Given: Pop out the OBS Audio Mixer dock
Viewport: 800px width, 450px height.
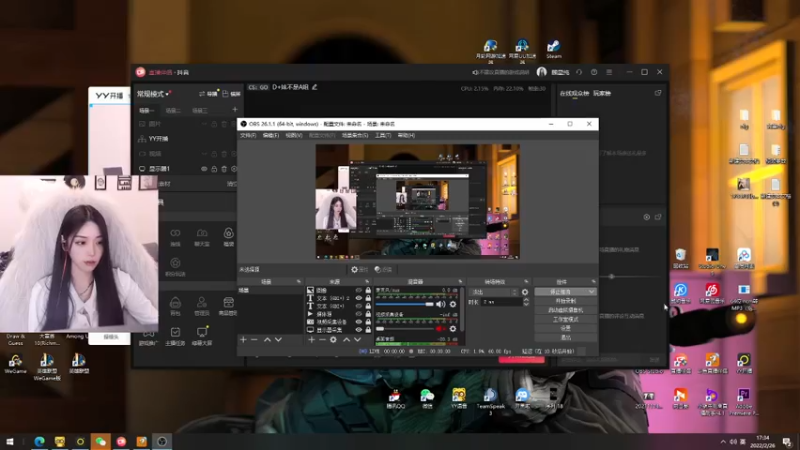Looking at the screenshot, I should [460, 282].
